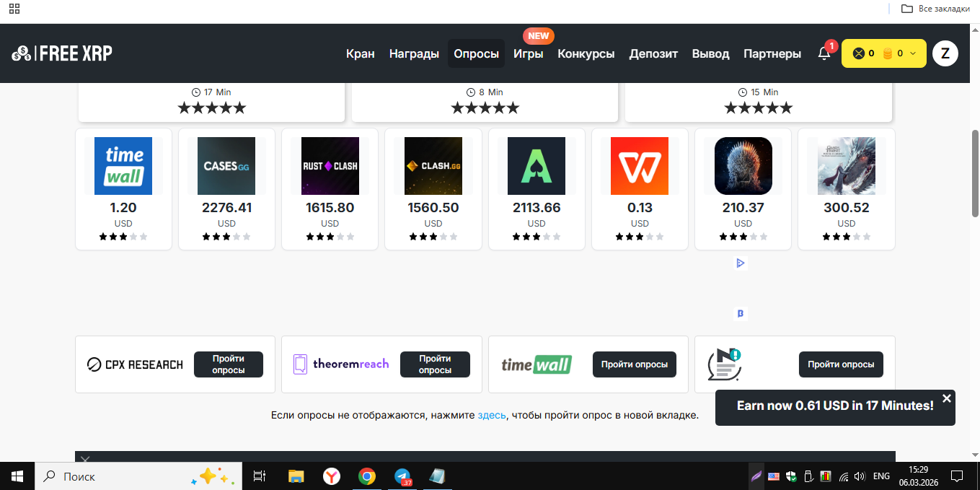Open the notepad app in taskbar

(437, 476)
